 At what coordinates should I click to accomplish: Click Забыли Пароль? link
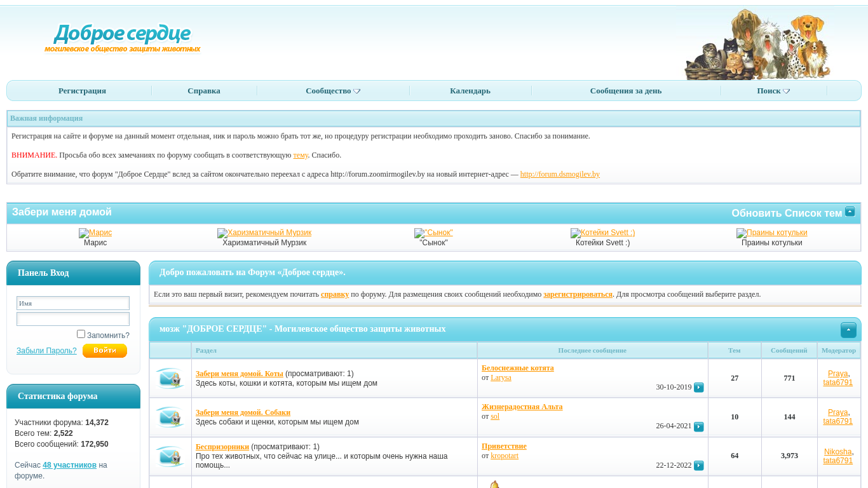pos(46,351)
